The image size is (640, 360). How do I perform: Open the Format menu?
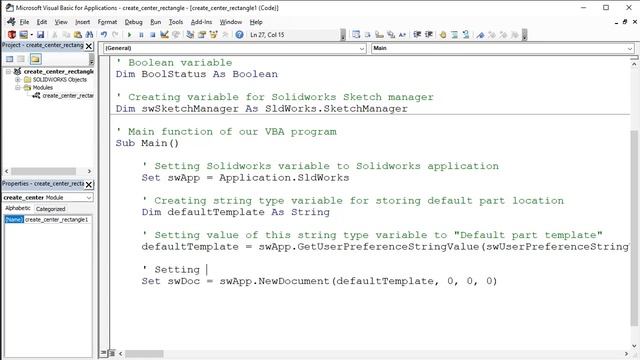pos(107,22)
